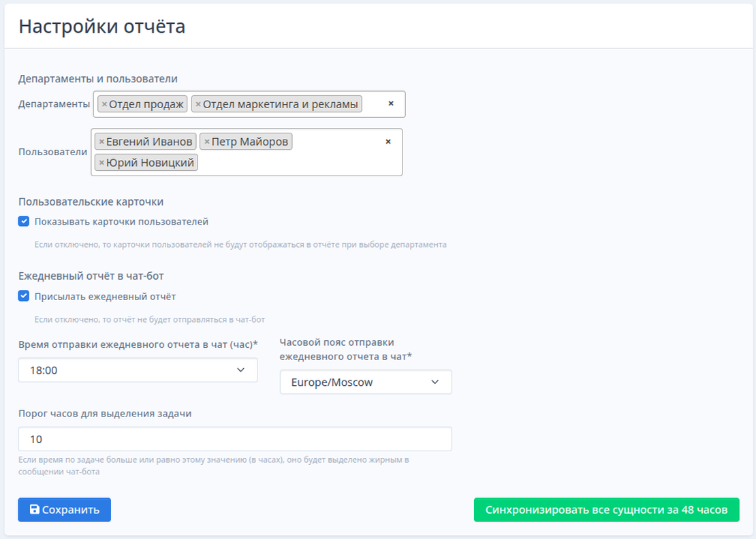Click the floppy disk save icon
The image size is (756, 539).
(35, 510)
